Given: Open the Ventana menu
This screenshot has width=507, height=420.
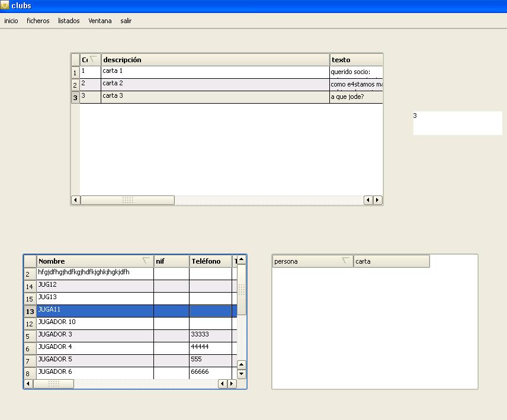Looking at the screenshot, I should click(100, 21).
